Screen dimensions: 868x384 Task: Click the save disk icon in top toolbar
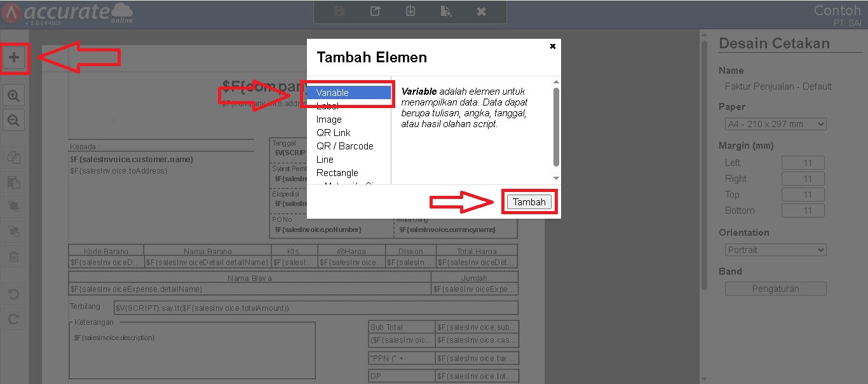[339, 11]
